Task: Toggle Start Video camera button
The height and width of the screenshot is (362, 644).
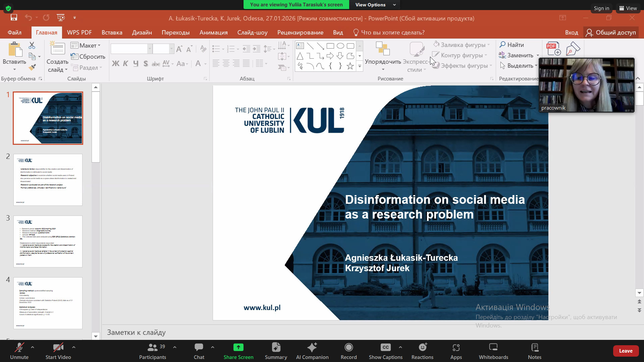Action: (58, 348)
